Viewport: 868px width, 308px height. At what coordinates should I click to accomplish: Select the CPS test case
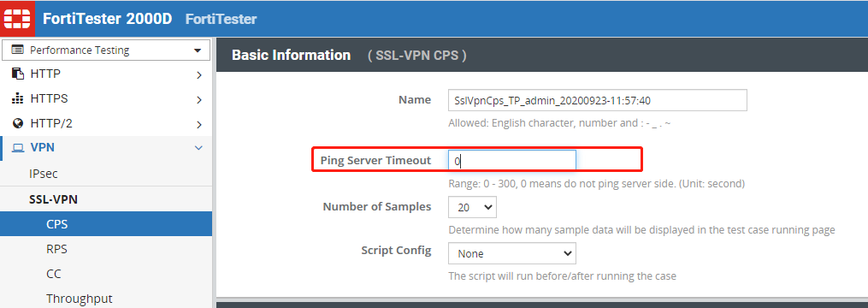point(106,224)
